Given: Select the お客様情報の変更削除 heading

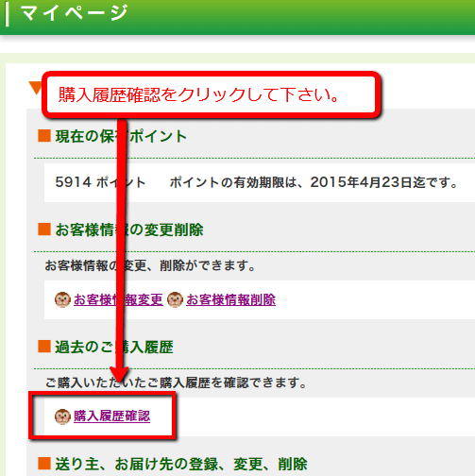Looking at the screenshot, I should pyautogui.click(x=129, y=229).
